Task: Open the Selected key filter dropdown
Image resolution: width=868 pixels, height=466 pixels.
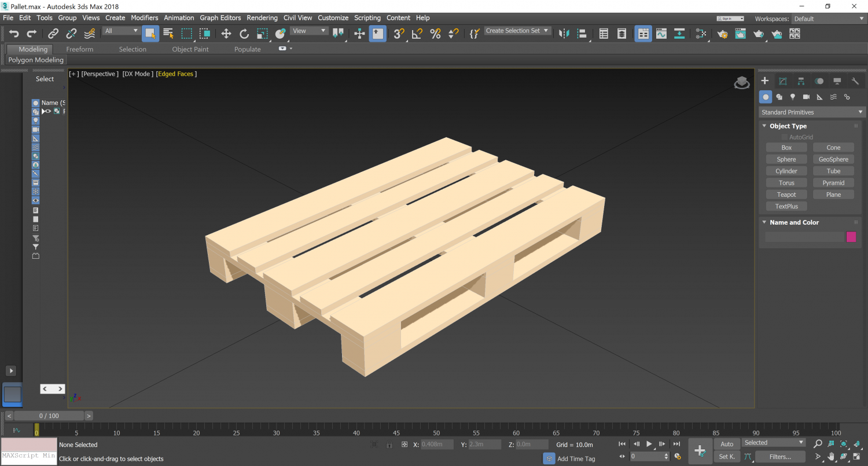Action: [x=774, y=442]
